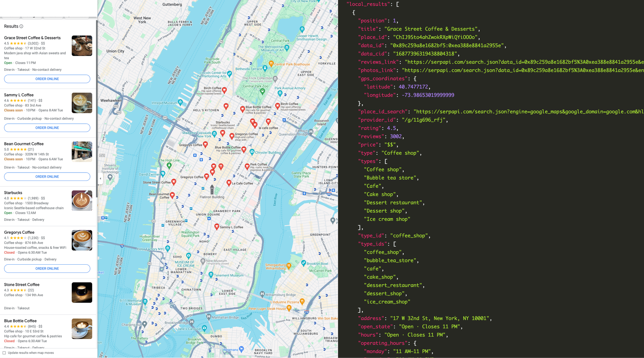Viewport: 644px width, 358px height.
Task: Click the Sammy L Coffee map pin
Action: click(217, 226)
